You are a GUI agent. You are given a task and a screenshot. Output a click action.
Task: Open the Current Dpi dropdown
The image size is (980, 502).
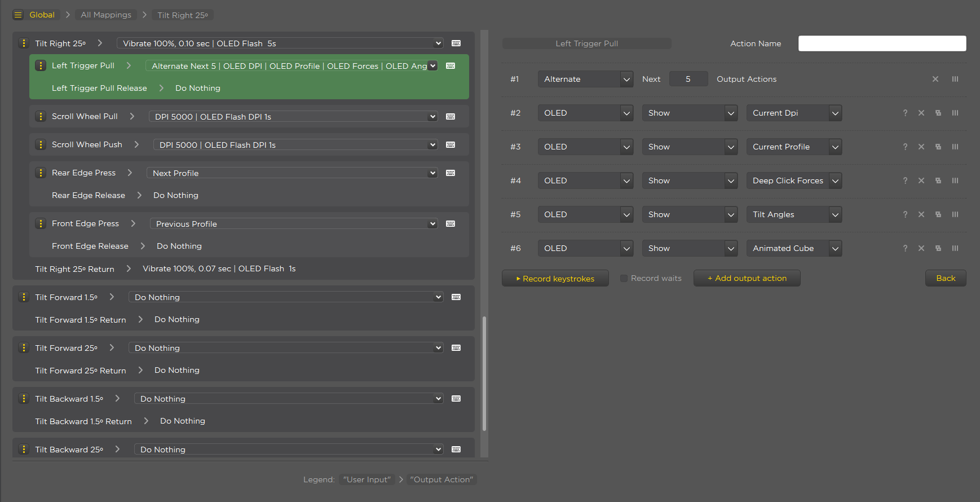(x=794, y=113)
